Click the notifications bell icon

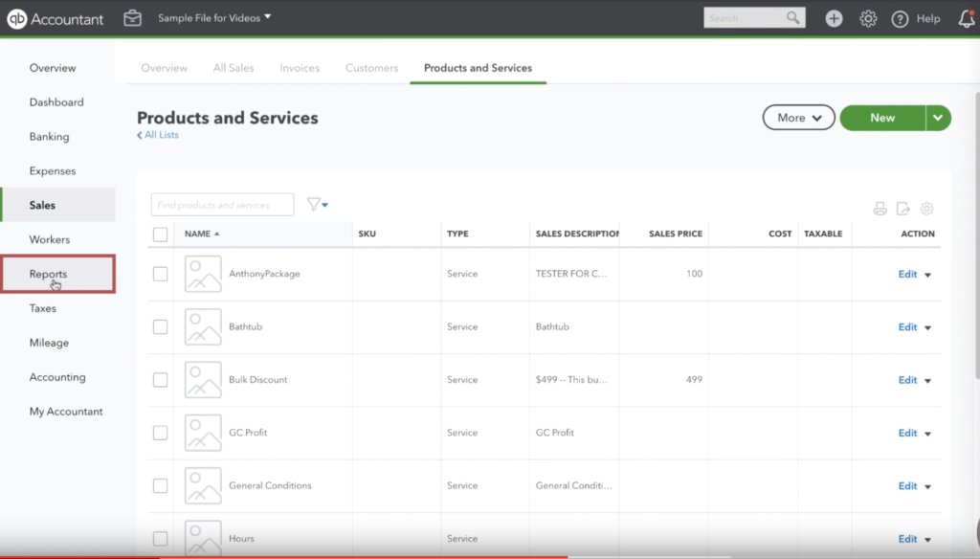(x=967, y=18)
